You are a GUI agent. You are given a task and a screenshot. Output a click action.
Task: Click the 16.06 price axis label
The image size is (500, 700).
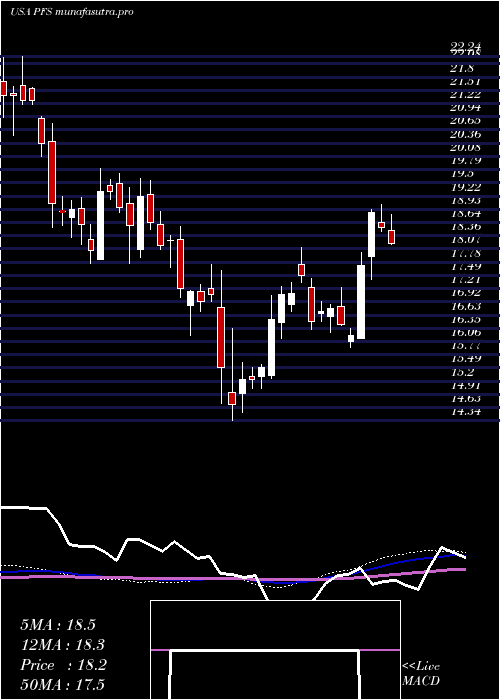[465, 332]
